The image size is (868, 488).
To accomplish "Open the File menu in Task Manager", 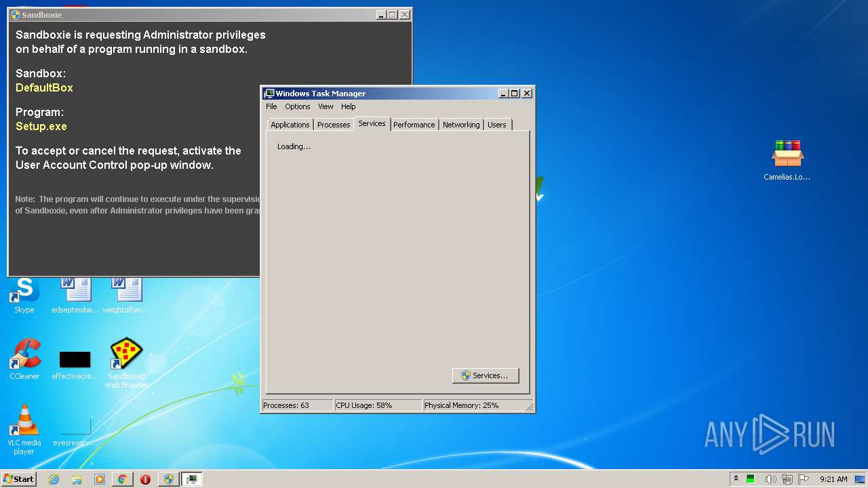I will coord(271,106).
